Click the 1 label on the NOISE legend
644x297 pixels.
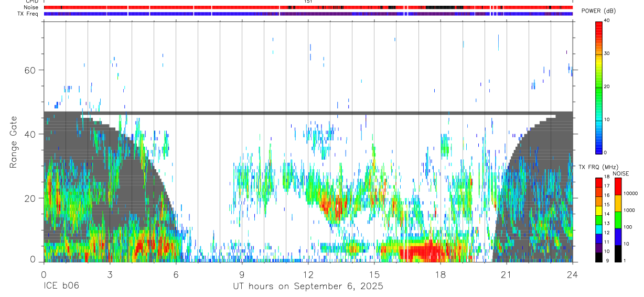pos(625,261)
